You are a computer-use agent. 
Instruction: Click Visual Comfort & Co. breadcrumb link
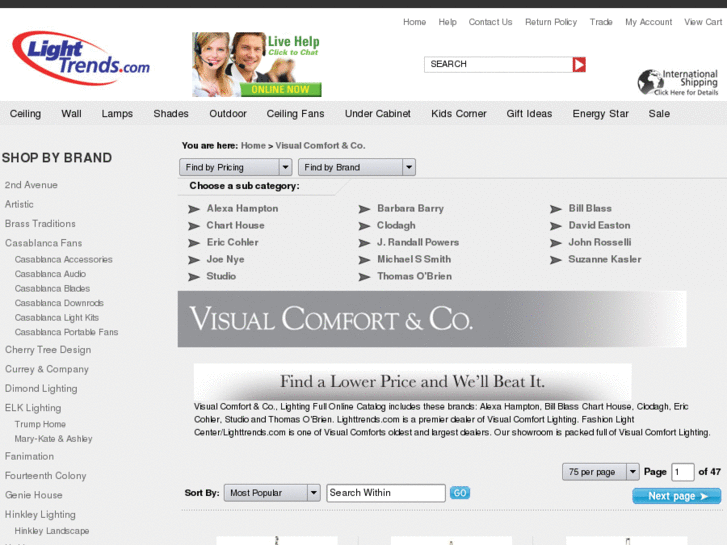(320, 146)
